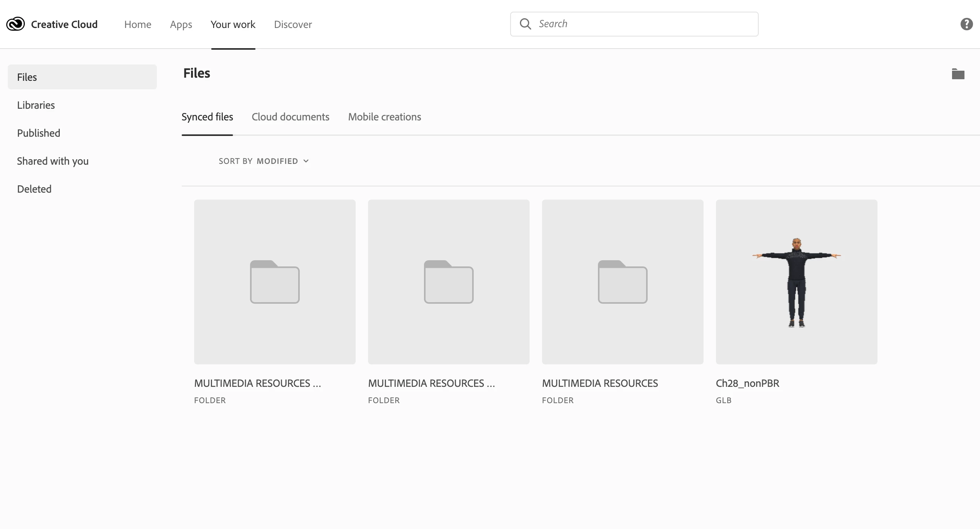Open the Discover section
The height and width of the screenshot is (529, 980).
pyautogui.click(x=293, y=24)
